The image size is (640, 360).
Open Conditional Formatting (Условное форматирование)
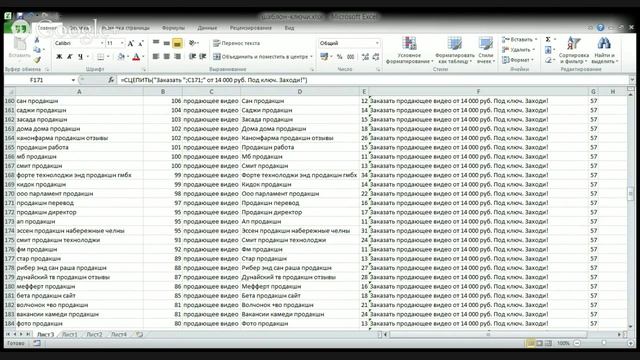pyautogui.click(x=409, y=50)
